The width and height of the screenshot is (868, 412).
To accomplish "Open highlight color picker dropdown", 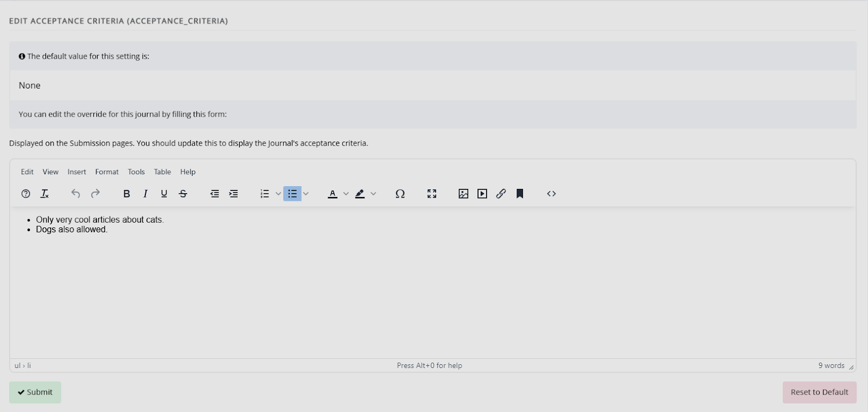I will pos(373,194).
